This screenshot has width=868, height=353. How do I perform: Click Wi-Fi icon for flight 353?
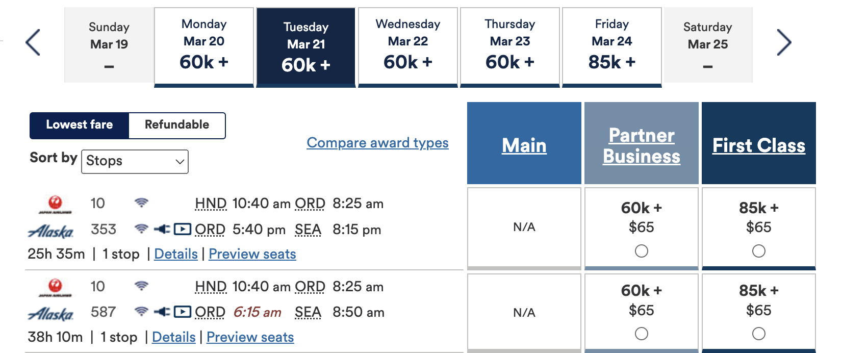[x=141, y=229]
